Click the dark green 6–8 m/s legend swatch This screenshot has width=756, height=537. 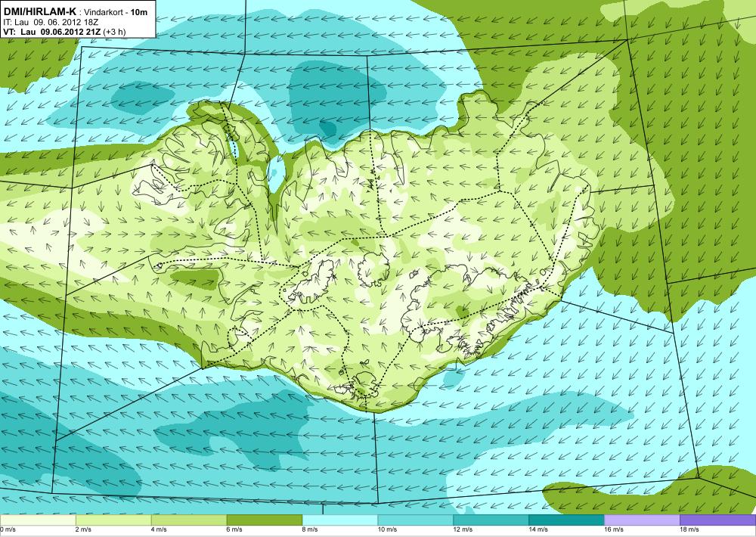pos(264,520)
